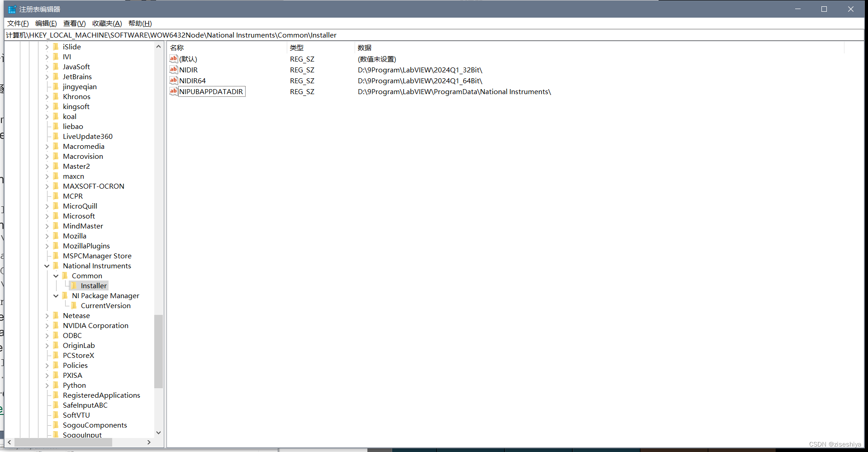Viewport: 868px width, 452px height.
Task: Click the ab string icon beside NIDIR64
Action: pyautogui.click(x=173, y=81)
